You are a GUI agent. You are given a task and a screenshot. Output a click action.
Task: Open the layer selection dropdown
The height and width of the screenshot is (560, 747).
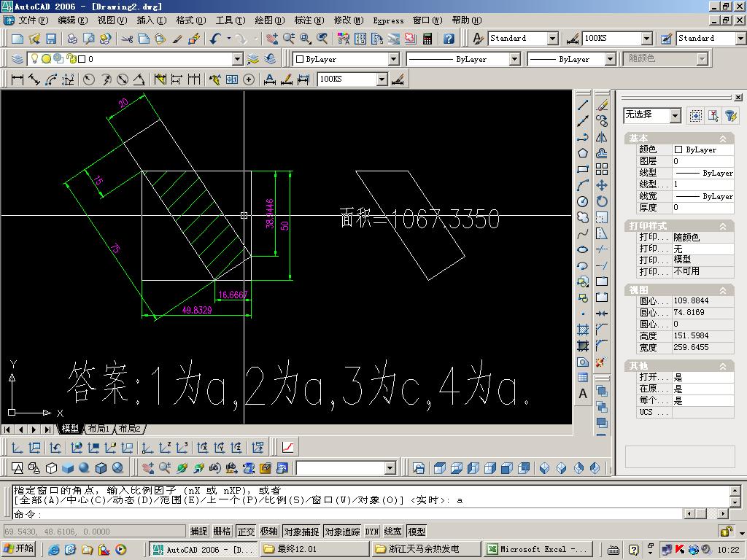point(237,59)
